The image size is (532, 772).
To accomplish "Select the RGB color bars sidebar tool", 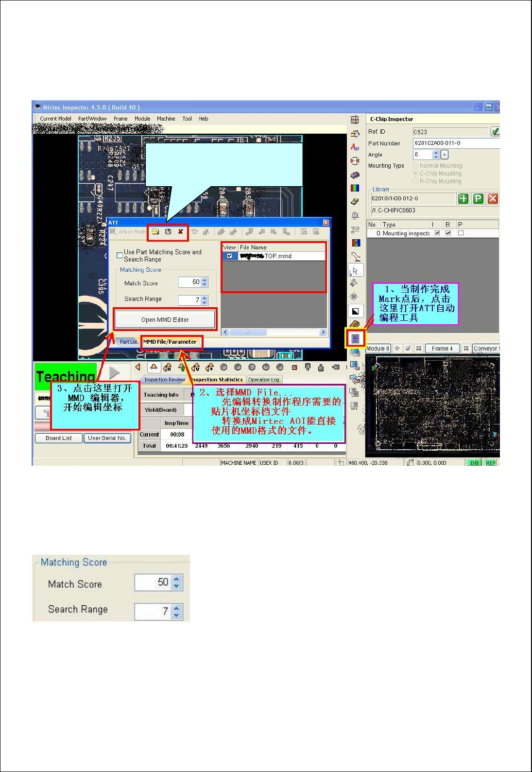I will 355,188.
